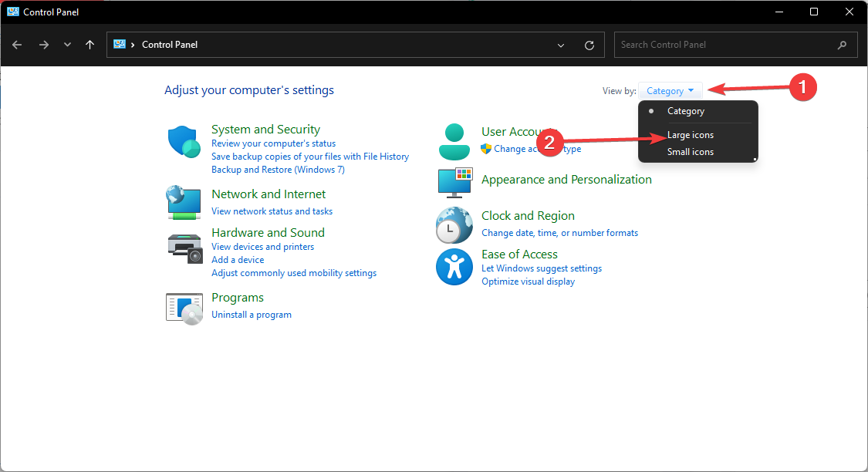Click Change account type link

(537, 149)
